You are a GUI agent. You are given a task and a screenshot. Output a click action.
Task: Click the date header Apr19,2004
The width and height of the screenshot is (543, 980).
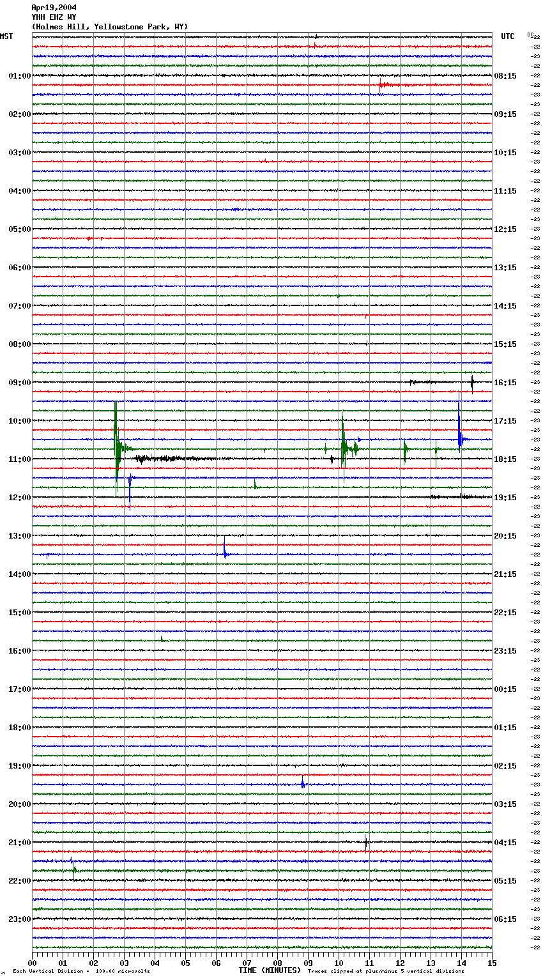click(x=54, y=8)
